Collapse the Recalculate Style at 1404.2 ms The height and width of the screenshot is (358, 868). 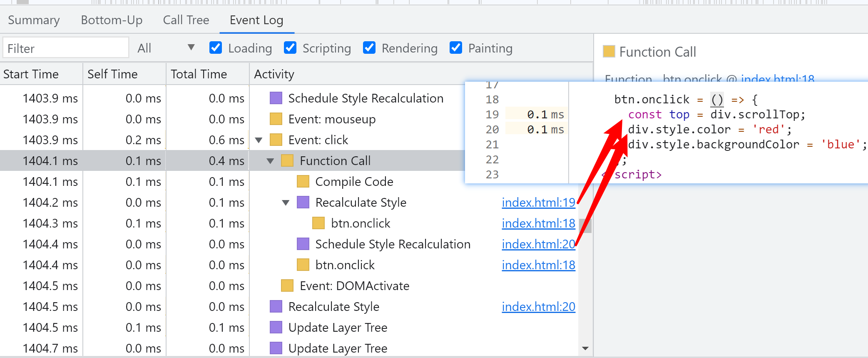[x=286, y=203]
